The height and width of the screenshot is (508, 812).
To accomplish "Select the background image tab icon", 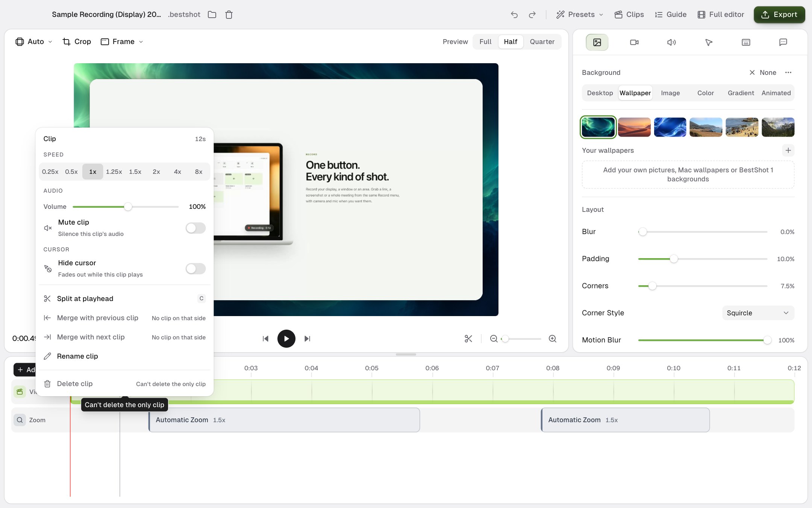I will [x=597, y=42].
